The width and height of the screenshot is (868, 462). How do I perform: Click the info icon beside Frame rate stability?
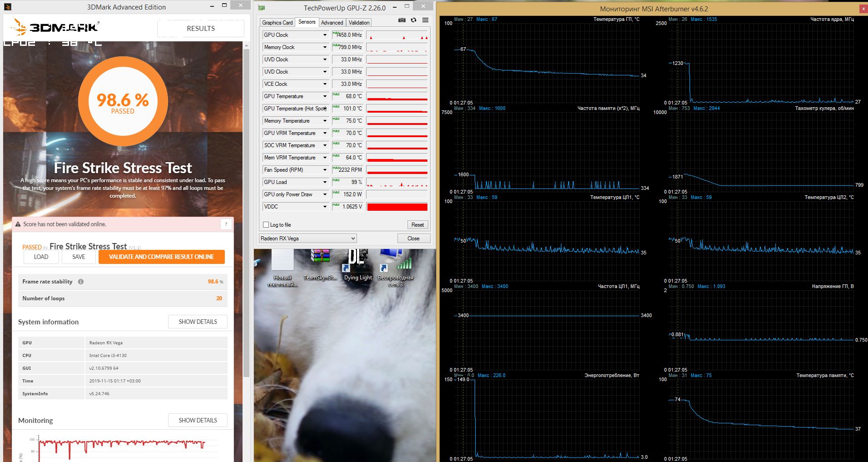click(x=81, y=282)
